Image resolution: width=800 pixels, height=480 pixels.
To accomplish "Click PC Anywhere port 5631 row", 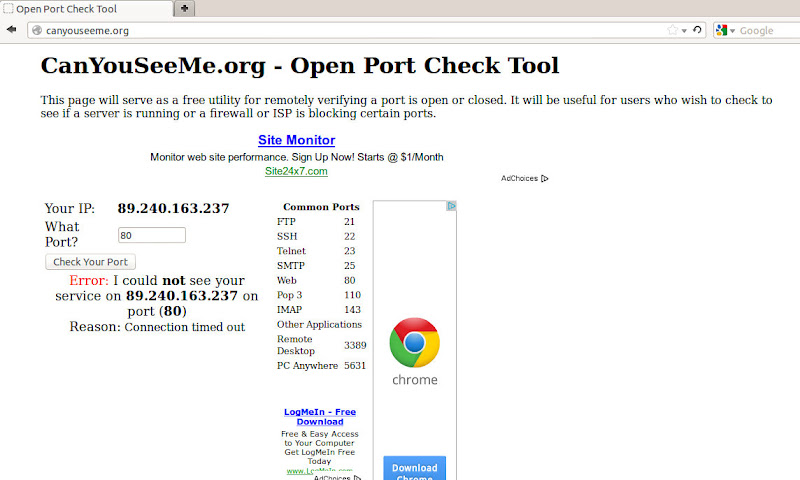I will click(321, 366).
